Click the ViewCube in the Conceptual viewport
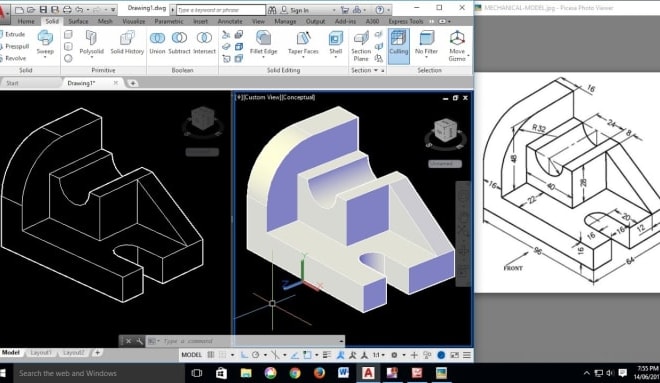The height and width of the screenshot is (383, 660). point(445,130)
